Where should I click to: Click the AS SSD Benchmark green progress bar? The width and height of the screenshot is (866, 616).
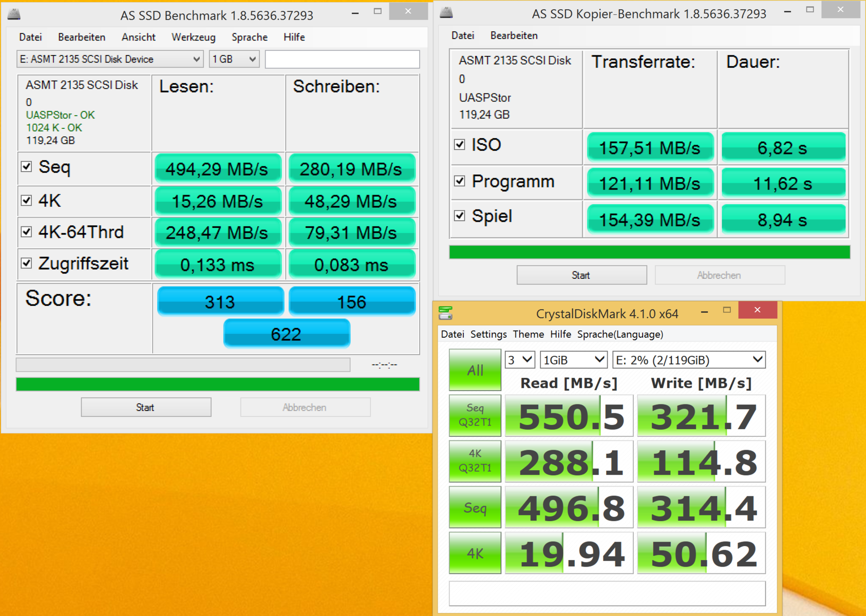(x=218, y=384)
